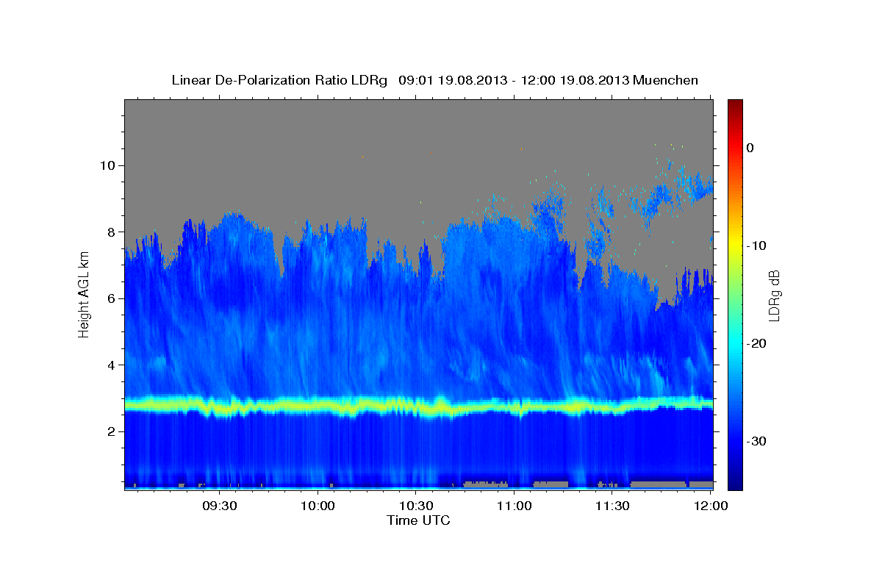
Task: Click the '11:30' time tick label
Action: [x=612, y=506]
